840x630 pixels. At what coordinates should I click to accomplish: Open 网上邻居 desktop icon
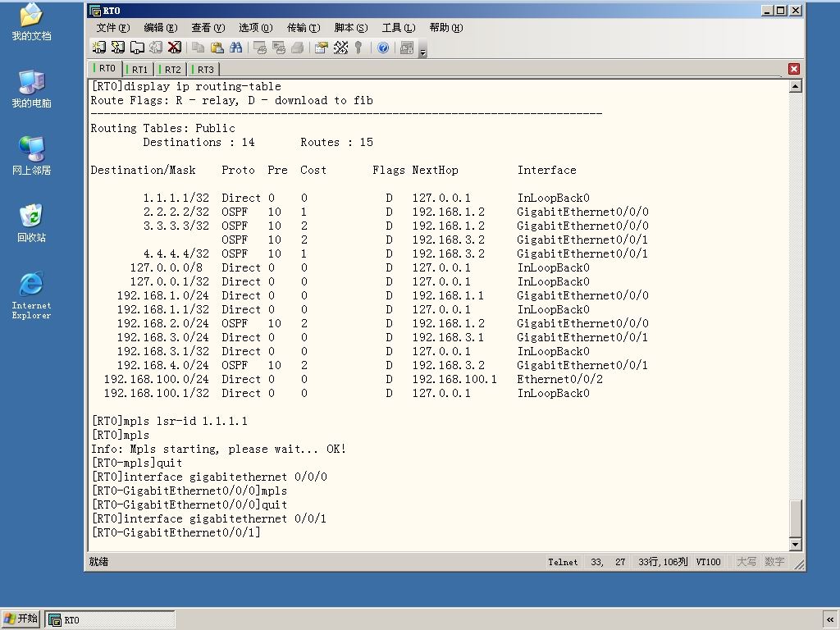[x=32, y=156]
